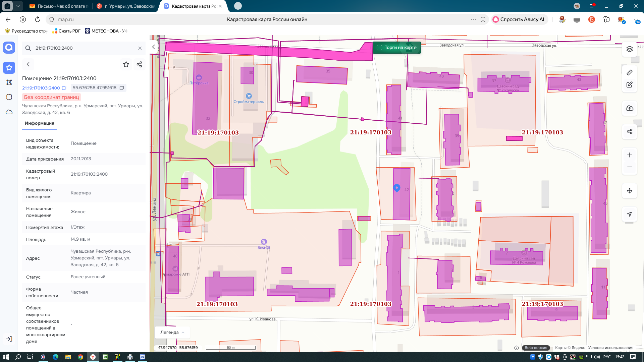Click the cadastral search input field
644x362 pixels.
(84, 48)
